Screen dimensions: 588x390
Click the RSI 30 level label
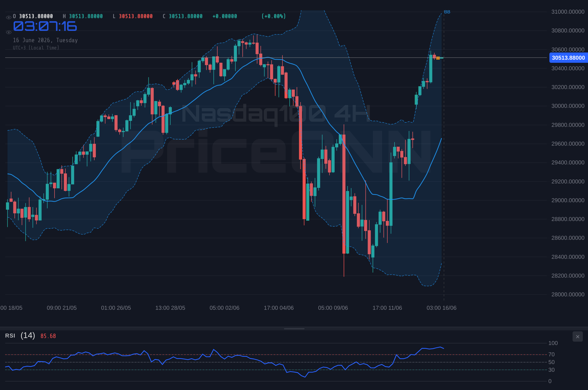pyautogui.click(x=551, y=370)
